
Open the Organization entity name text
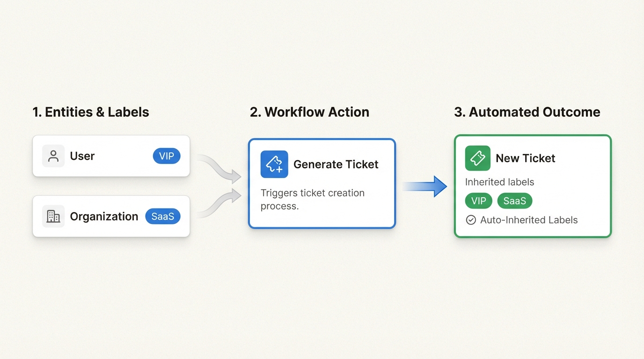point(104,216)
